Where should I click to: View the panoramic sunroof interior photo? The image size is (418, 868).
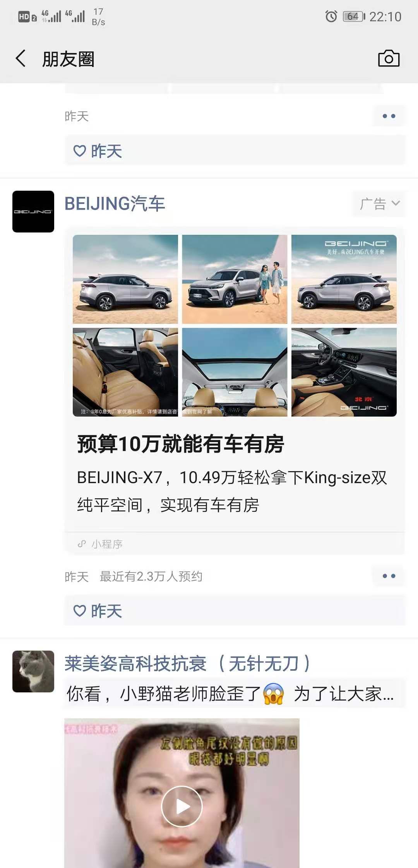point(235,372)
